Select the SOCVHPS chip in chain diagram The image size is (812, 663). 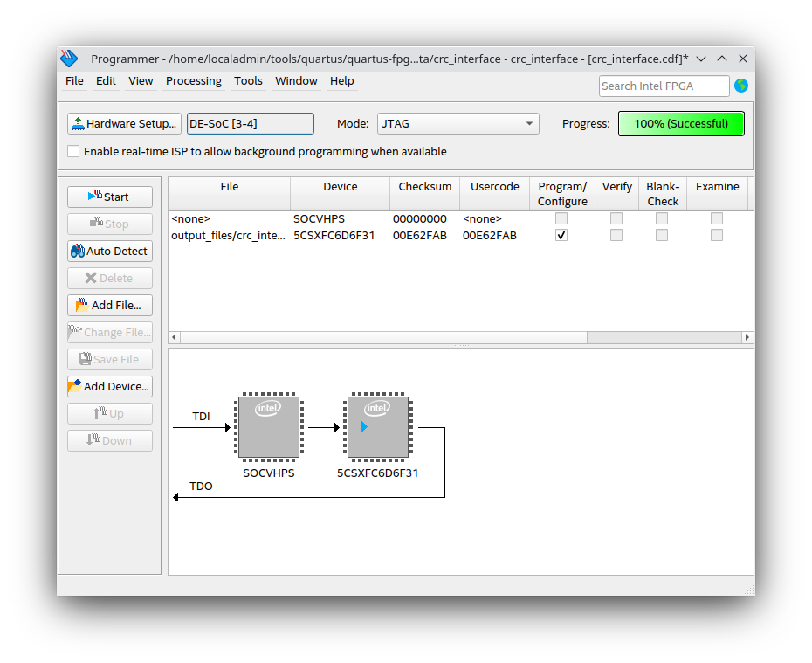pos(269,427)
